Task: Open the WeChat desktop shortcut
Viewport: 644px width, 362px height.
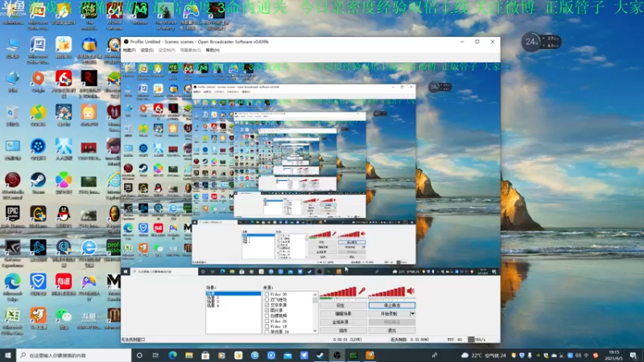Action: (x=64, y=319)
